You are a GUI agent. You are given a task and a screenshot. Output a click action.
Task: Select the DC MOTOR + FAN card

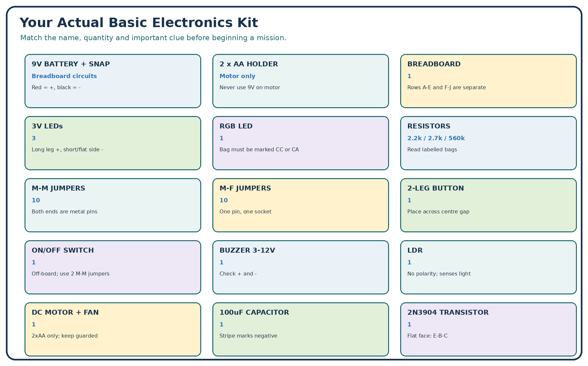pyautogui.click(x=113, y=329)
